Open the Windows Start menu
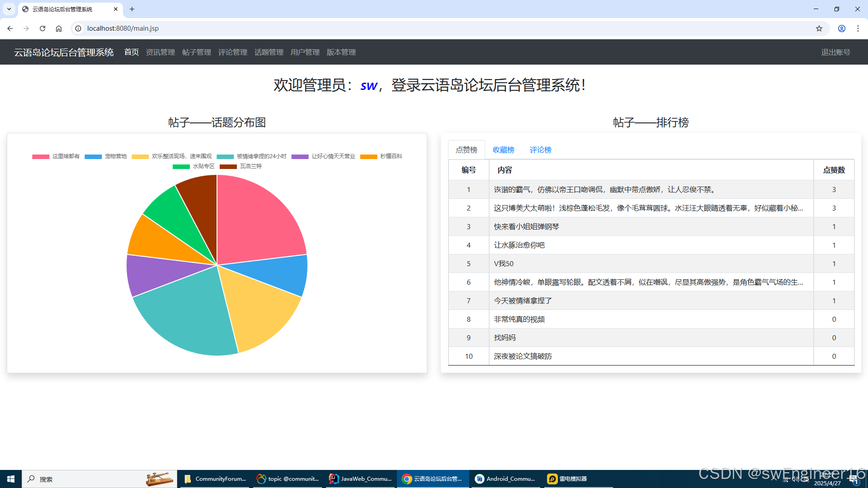 (x=11, y=479)
